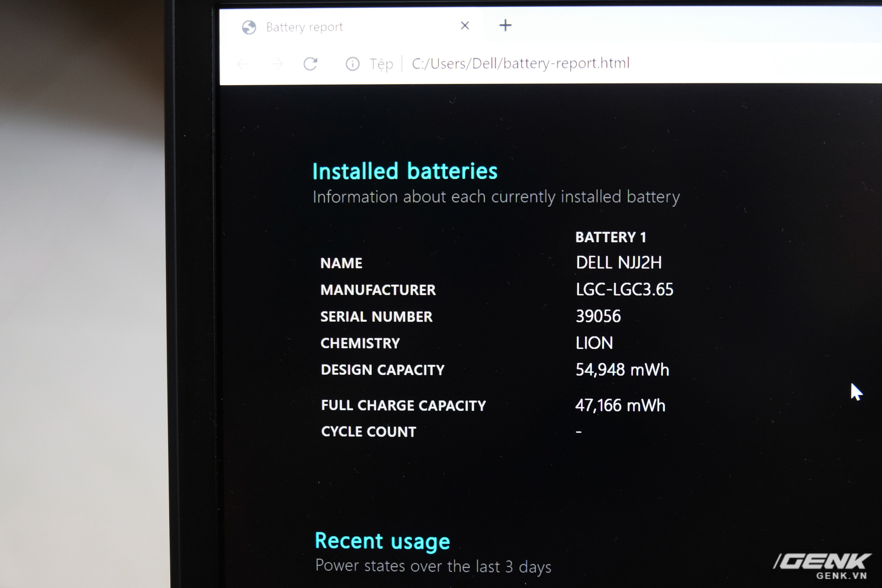Click the globe favicon on Battery report tab
The image size is (882, 588).
(x=249, y=27)
